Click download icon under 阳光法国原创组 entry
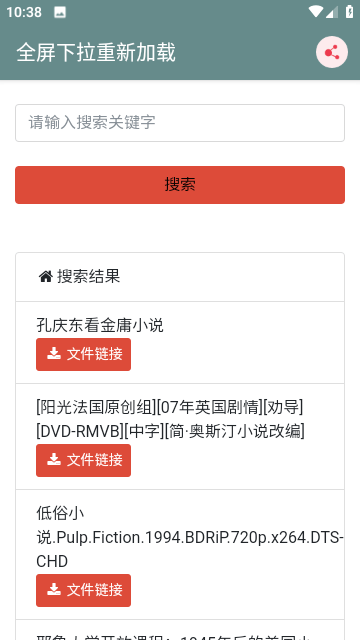 (x=54, y=460)
